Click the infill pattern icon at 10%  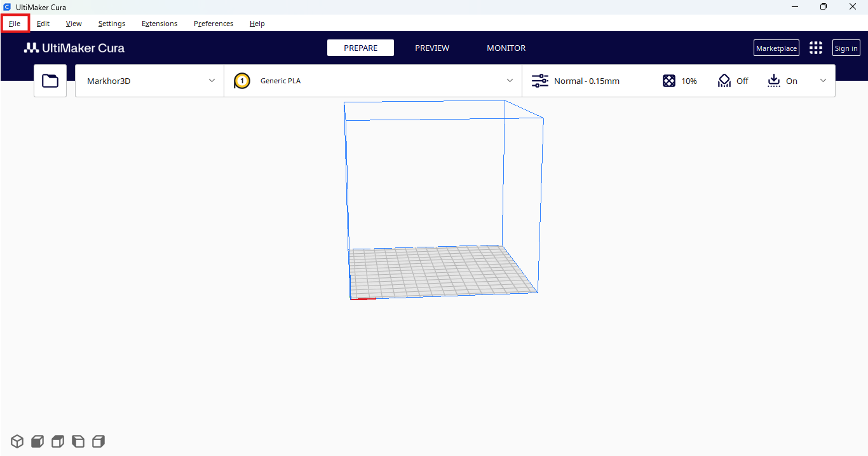669,81
